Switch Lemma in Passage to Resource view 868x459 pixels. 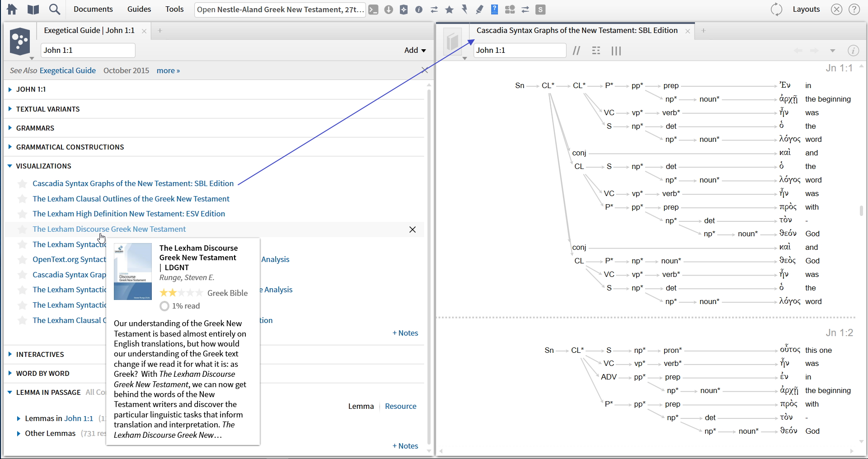tap(400, 406)
